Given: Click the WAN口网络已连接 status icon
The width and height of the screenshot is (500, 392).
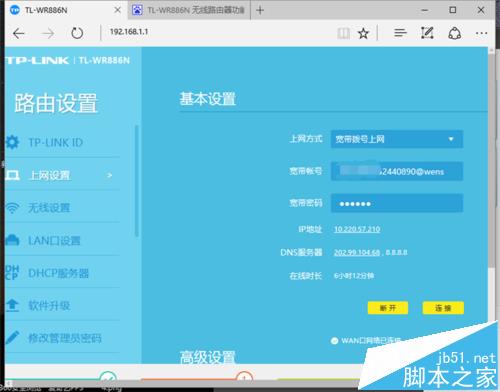Looking at the screenshot, I should click(x=334, y=341).
